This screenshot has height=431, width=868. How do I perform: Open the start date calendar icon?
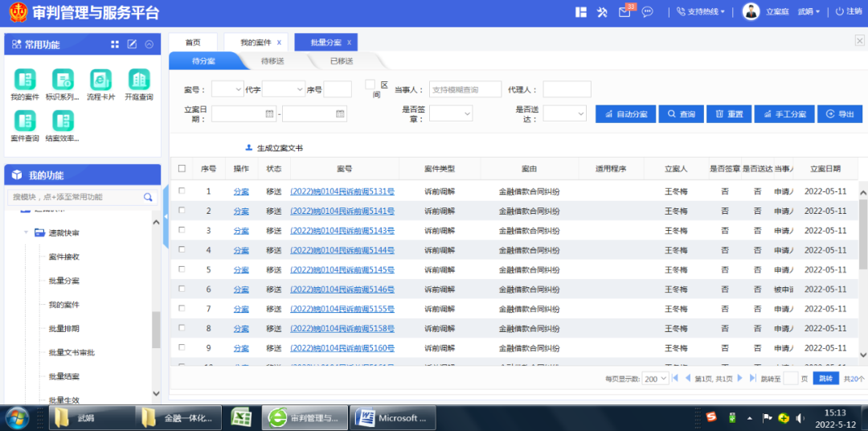[x=270, y=113]
